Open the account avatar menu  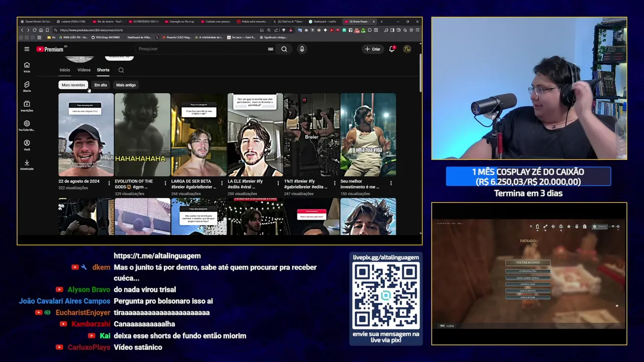(x=407, y=49)
